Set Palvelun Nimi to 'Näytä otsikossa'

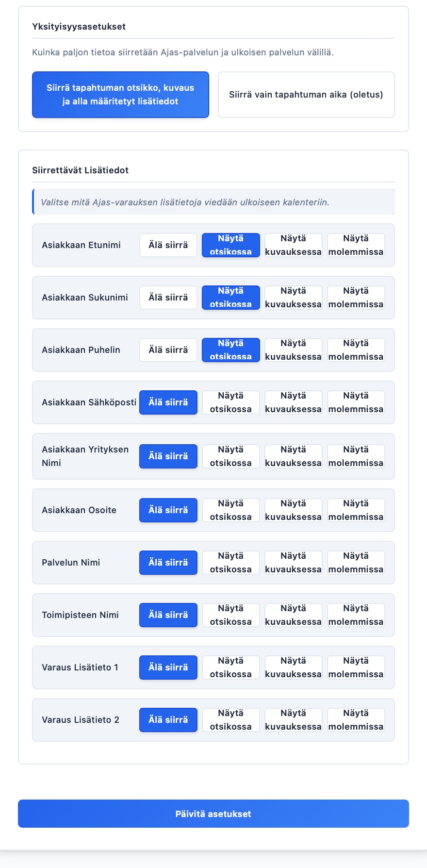tap(231, 563)
